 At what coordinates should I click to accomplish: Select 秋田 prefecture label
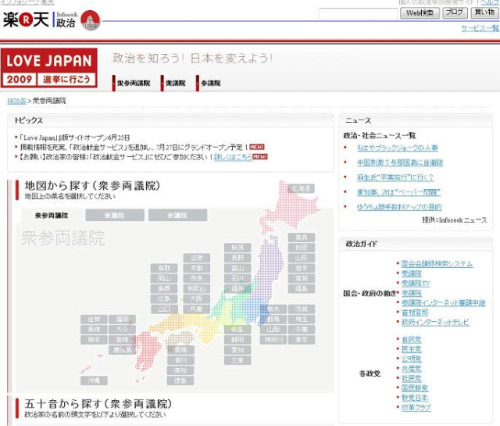301,248
